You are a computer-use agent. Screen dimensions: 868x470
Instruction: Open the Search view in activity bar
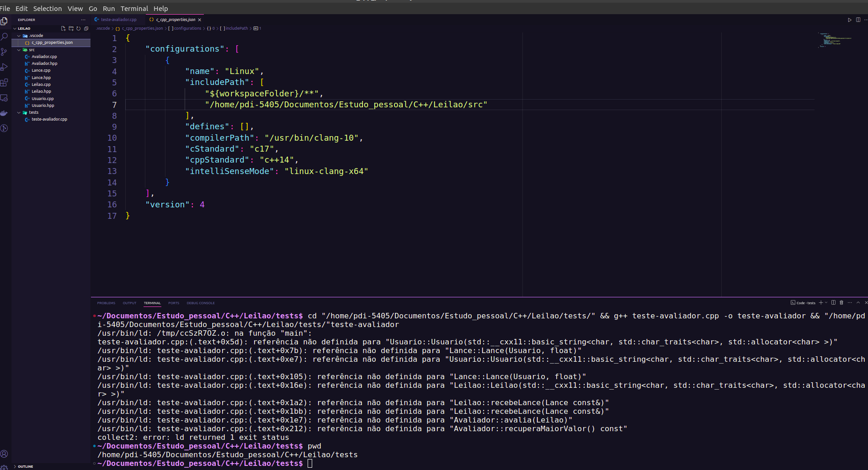(x=4, y=37)
